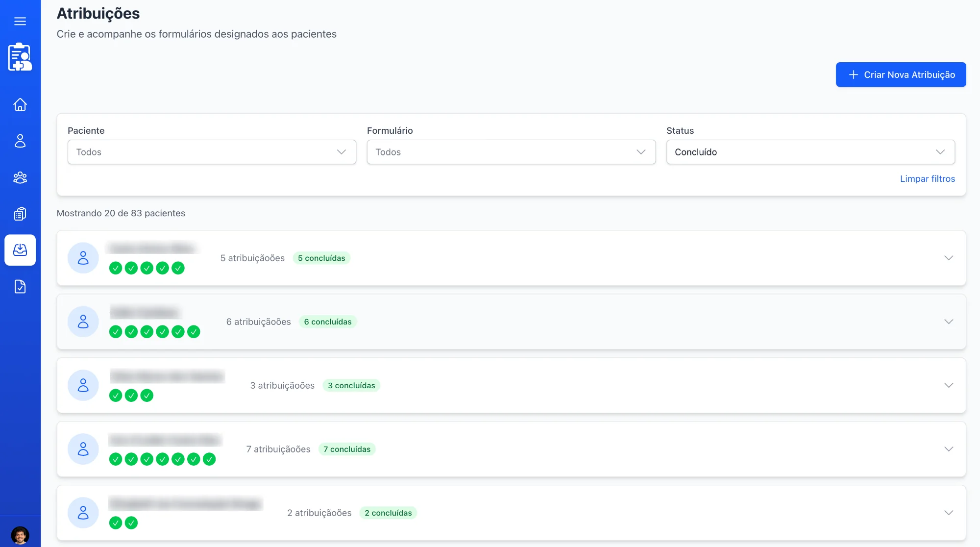This screenshot has width=980, height=547.
Task: Open the profile (single user) sidebar icon
Action: (x=20, y=141)
